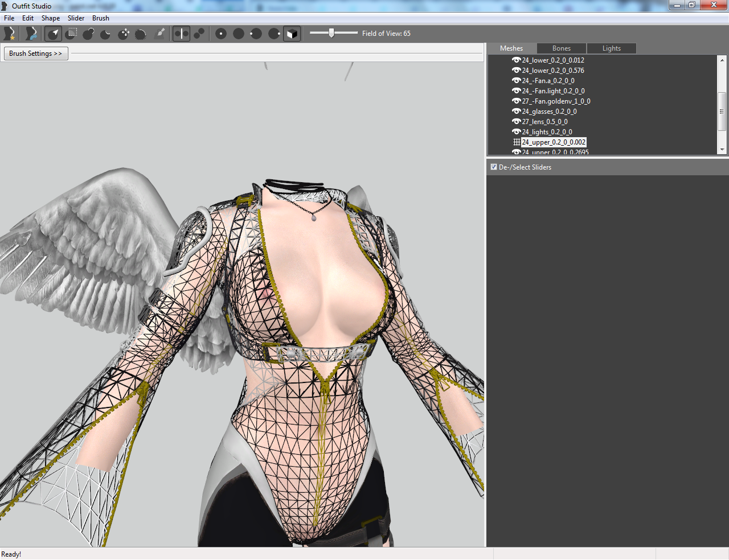Viewport: 729px width, 560px height.
Task: Select the Mask brush tool
Action: click(71, 34)
